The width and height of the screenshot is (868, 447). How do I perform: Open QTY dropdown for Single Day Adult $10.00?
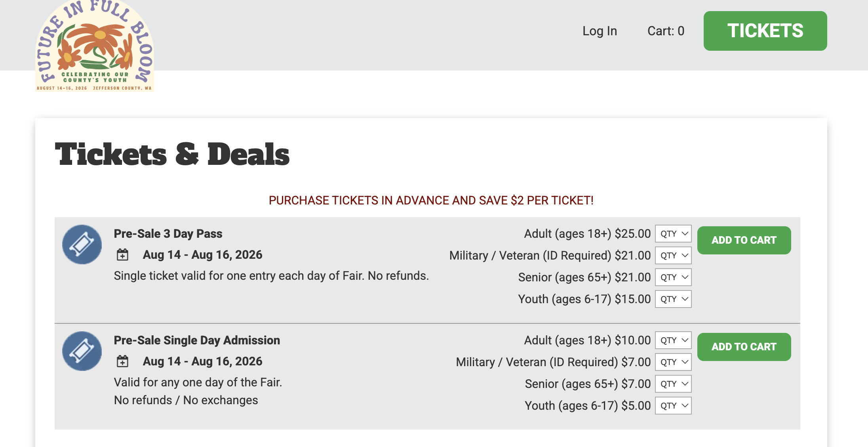(673, 340)
